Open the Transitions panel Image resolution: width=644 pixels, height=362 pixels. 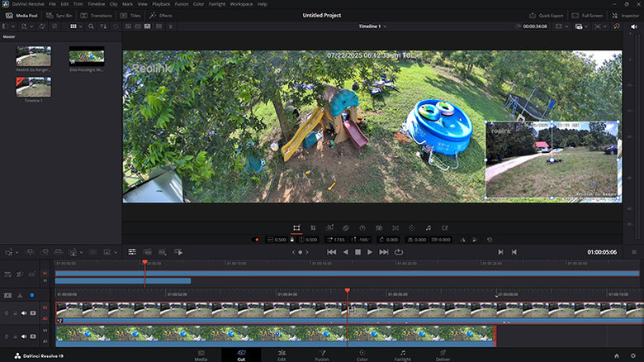point(98,15)
